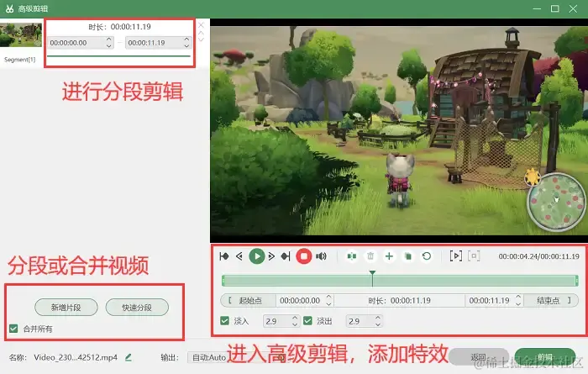This screenshot has height=374, width=588.
Task: Stop playback with the red button
Action: tap(304, 256)
